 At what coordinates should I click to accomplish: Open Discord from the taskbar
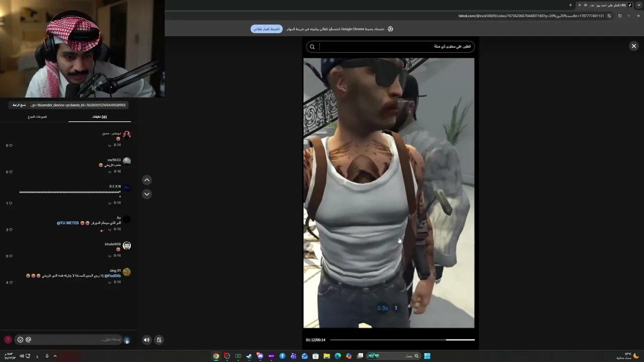(260, 356)
